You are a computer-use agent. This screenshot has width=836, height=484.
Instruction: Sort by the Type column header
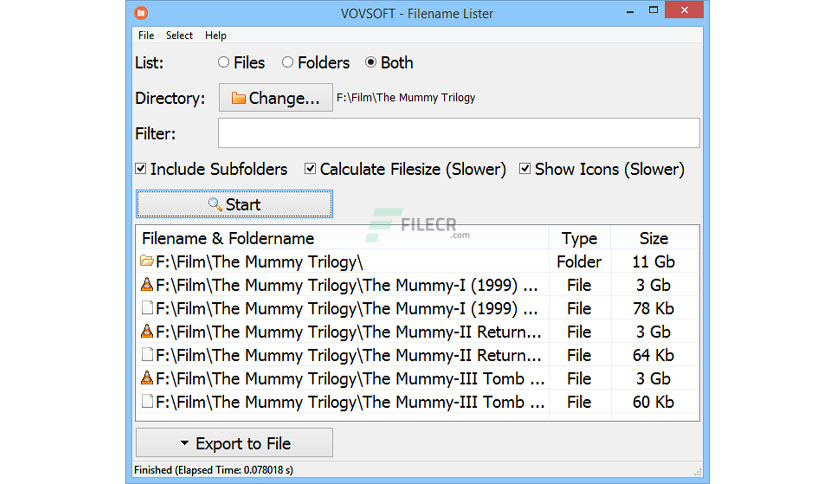580,238
